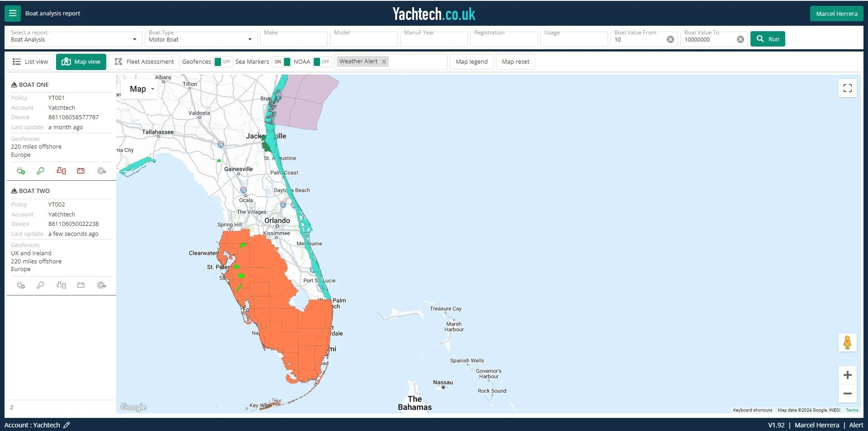
Task: Open Fleet Assessment
Action: 144,62
